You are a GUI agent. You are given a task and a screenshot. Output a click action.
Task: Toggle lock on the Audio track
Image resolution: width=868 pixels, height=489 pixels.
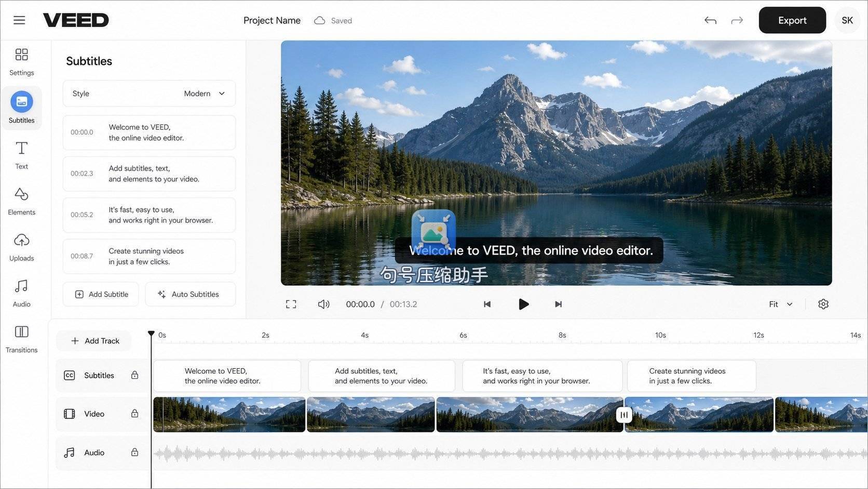click(134, 452)
